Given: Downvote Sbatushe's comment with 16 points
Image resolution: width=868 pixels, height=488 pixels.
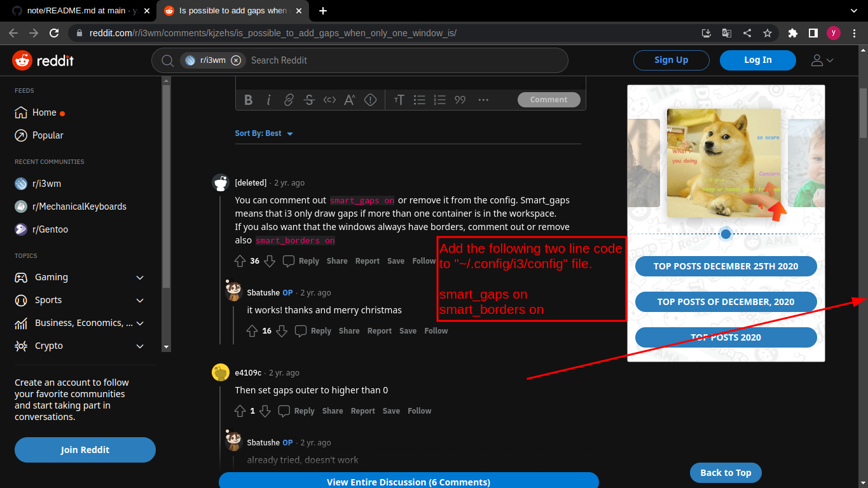Looking at the screenshot, I should click(282, 331).
